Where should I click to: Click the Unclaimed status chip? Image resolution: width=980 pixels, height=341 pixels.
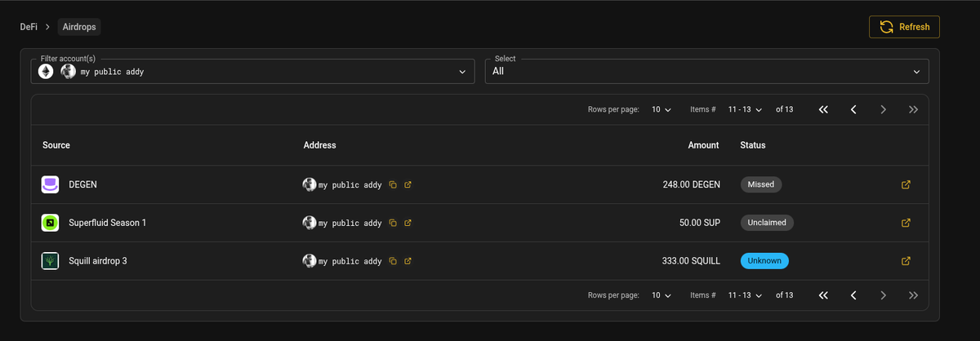767,223
